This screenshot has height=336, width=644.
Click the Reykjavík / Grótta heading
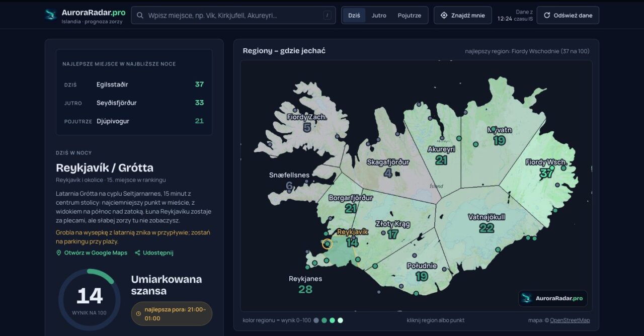click(x=105, y=167)
